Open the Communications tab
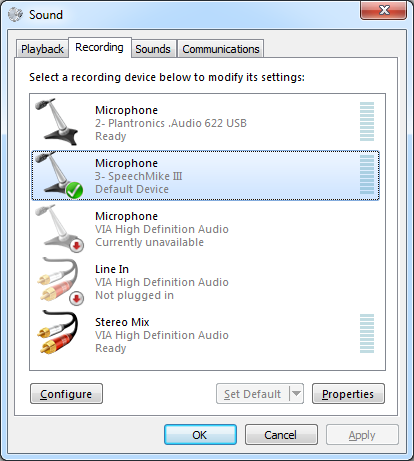The image size is (414, 461). coord(221,49)
